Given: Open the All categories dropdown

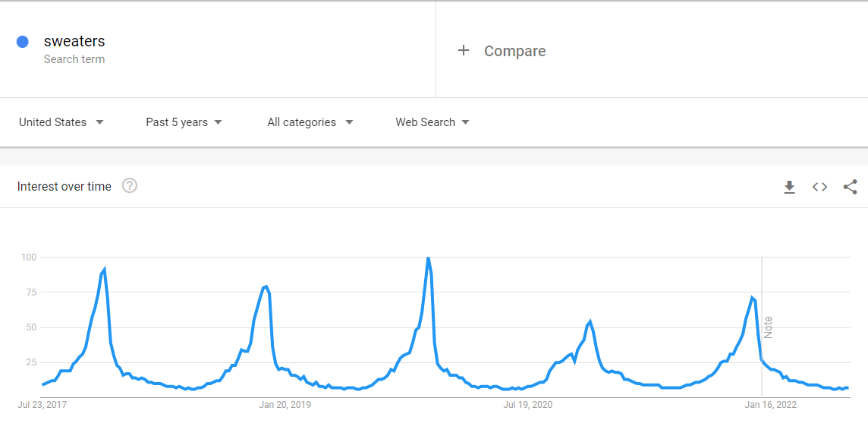Looking at the screenshot, I should point(310,122).
